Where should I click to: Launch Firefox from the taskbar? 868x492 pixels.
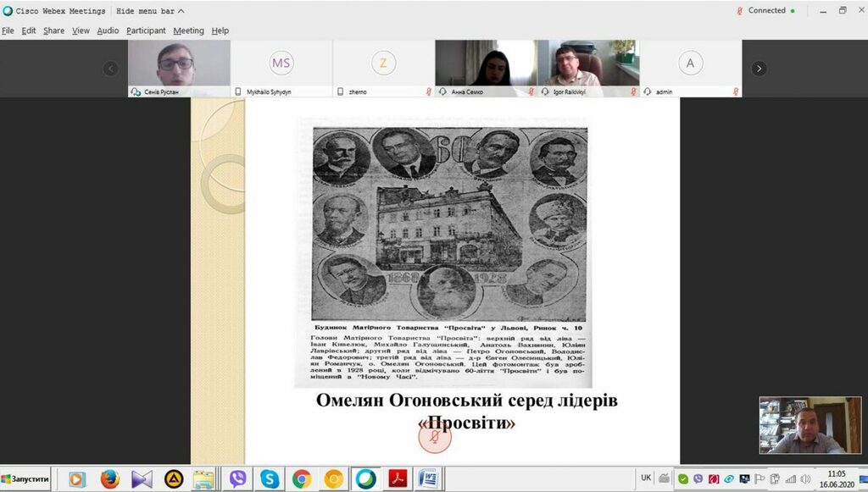point(108,478)
